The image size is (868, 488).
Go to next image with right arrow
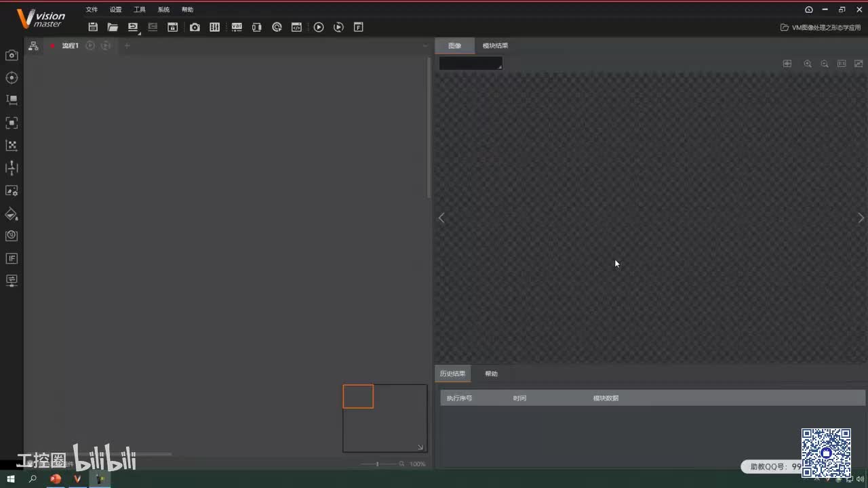[x=861, y=218]
